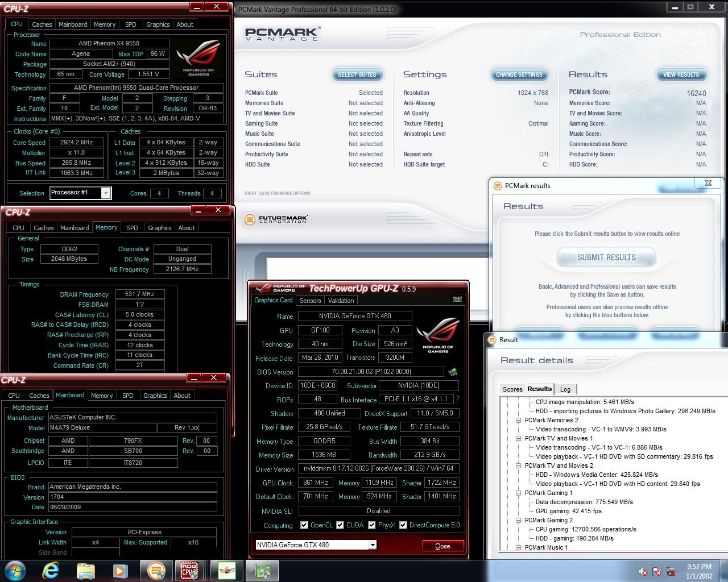The height and width of the screenshot is (582, 728).
Task: Click the Bus Interface question mark icon
Action: (457, 399)
